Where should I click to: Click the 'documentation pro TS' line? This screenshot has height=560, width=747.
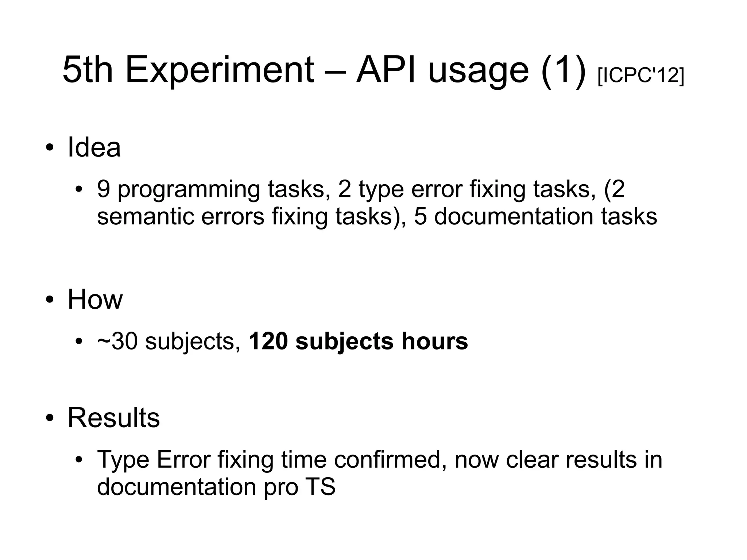[x=216, y=486]
